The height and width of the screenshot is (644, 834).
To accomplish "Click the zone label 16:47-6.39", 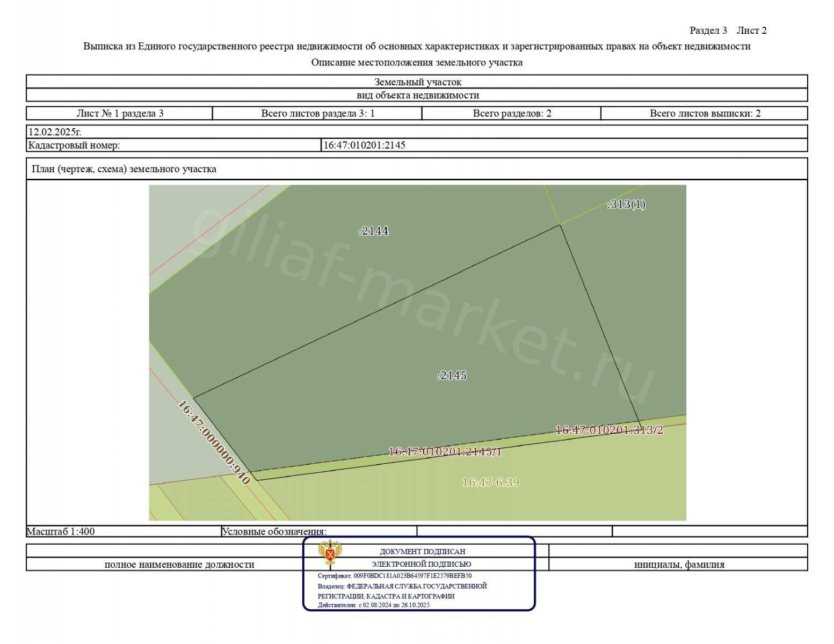I will (490, 482).
